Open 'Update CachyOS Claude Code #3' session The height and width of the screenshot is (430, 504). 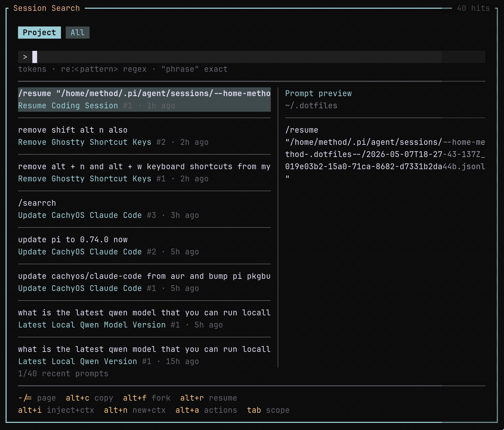click(108, 216)
